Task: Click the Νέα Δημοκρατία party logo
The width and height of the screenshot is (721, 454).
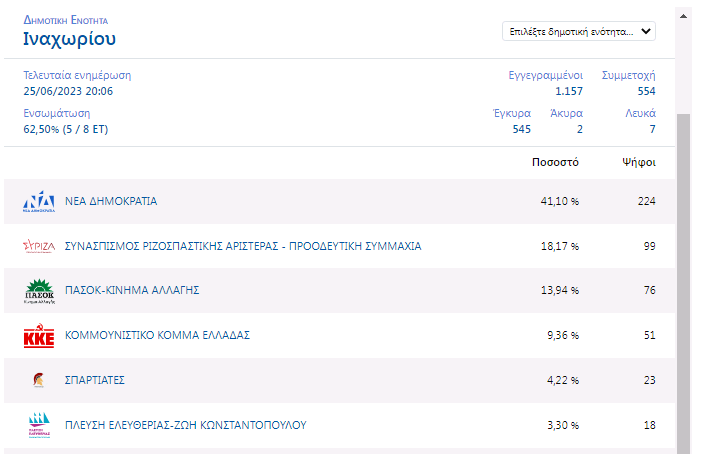Action: 38,202
